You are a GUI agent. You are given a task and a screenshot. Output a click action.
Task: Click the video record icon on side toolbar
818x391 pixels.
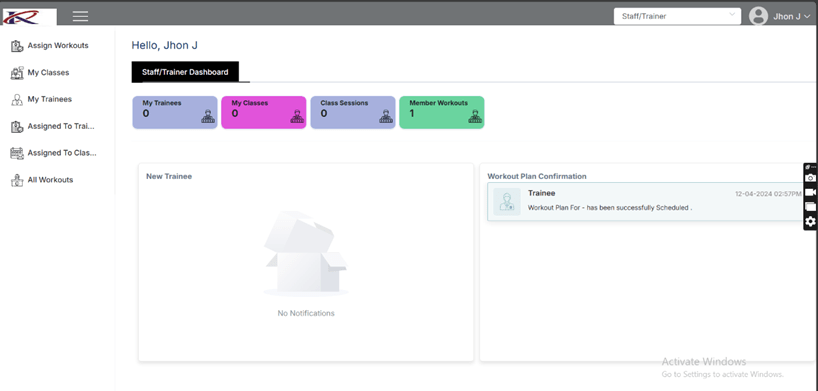(x=810, y=193)
